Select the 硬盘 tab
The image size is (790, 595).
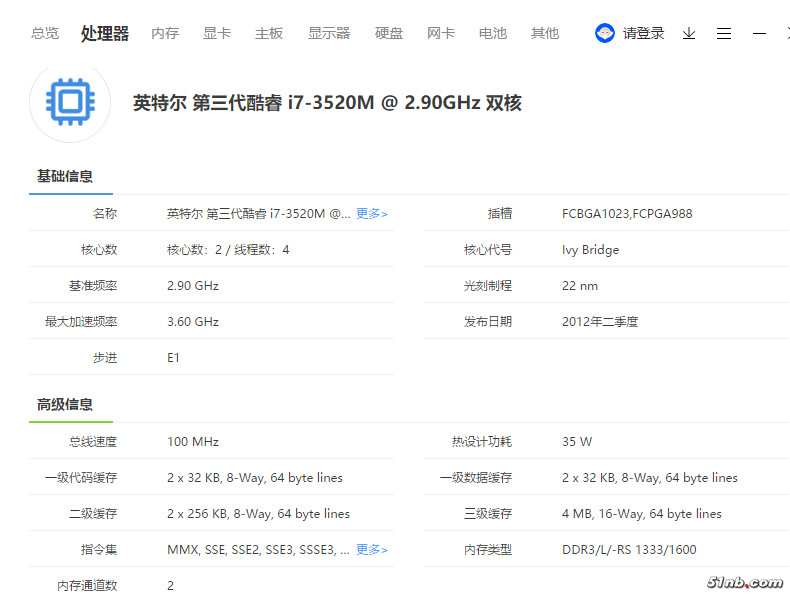[389, 33]
